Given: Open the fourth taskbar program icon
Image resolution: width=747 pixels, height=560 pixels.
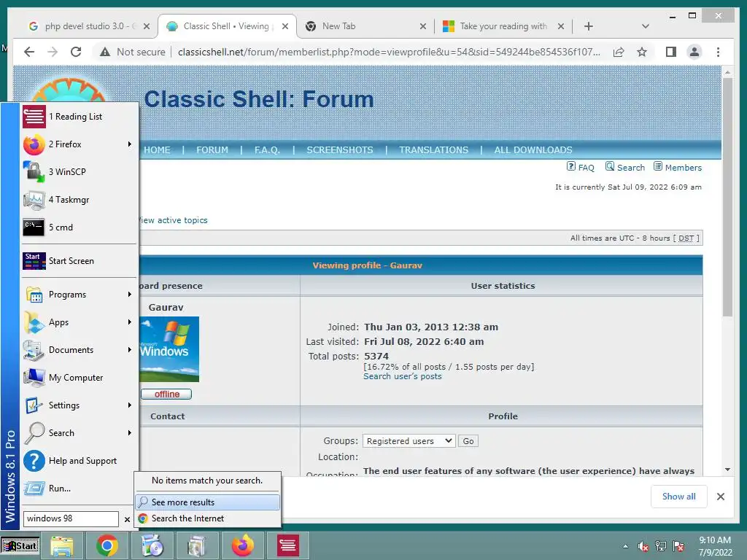Looking at the screenshot, I should [x=197, y=545].
